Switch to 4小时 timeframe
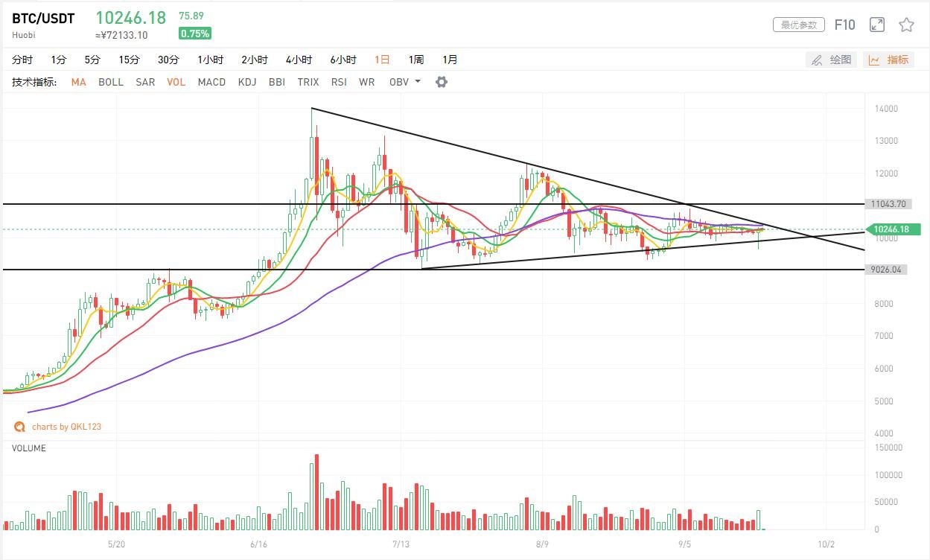This screenshot has width=930, height=560. point(299,60)
